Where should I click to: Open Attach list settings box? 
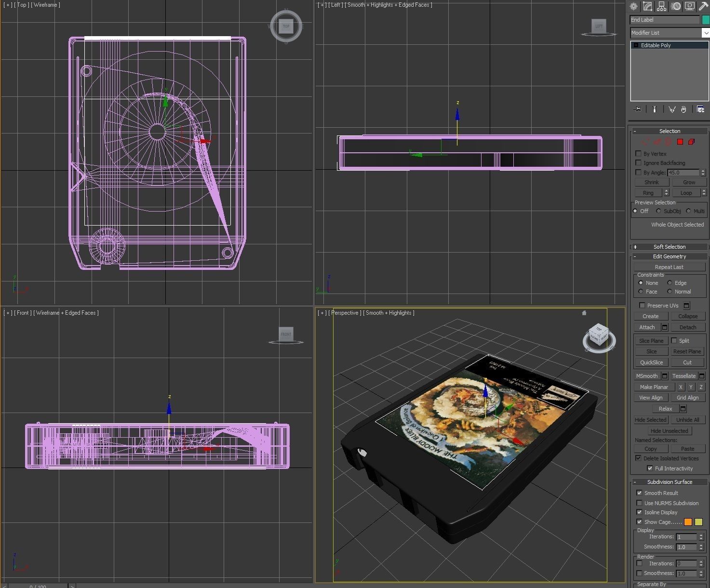tap(665, 327)
